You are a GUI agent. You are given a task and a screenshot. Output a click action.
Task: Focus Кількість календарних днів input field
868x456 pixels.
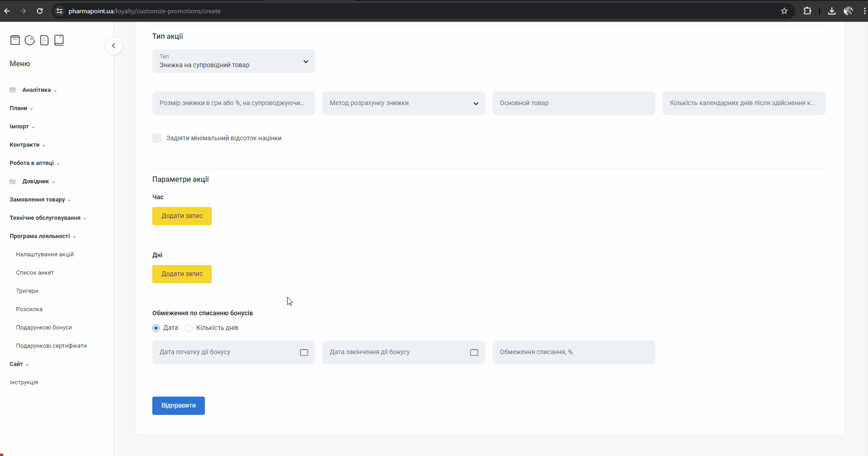[744, 103]
